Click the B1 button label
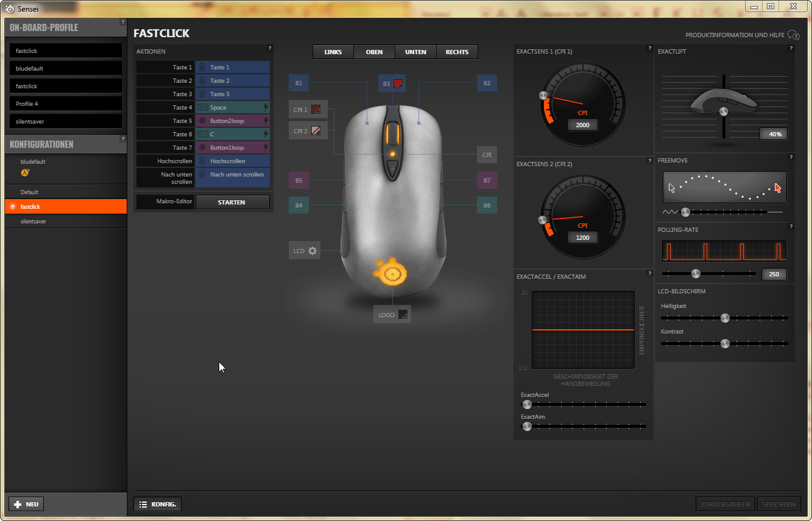812x521 pixels. pos(298,83)
